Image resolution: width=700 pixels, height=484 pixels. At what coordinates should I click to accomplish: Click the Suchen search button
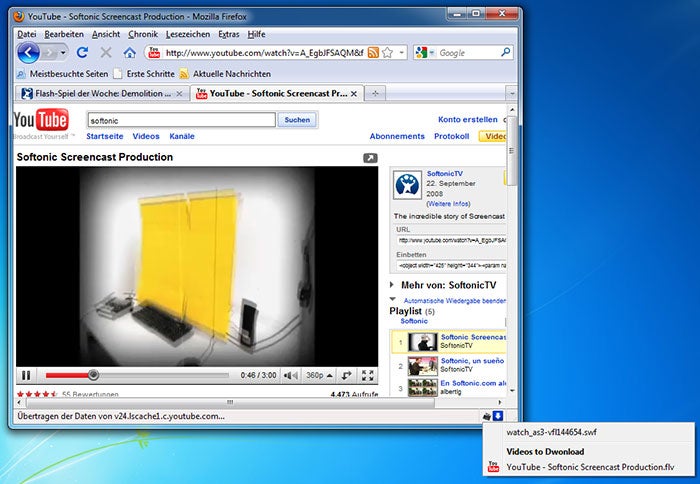coord(297,120)
